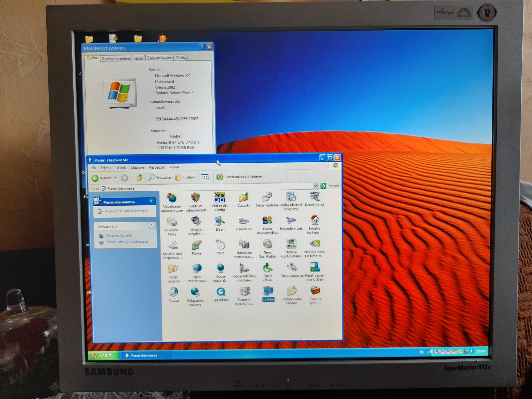This screenshot has height=399, width=532.
Task: Open Poczta mail applet
Action: [x=173, y=295]
